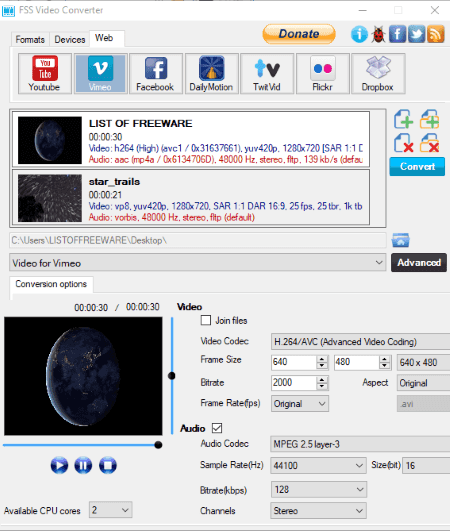Select the Vimeo web preset
Screen dimensions: 450x531
[x=101, y=73]
